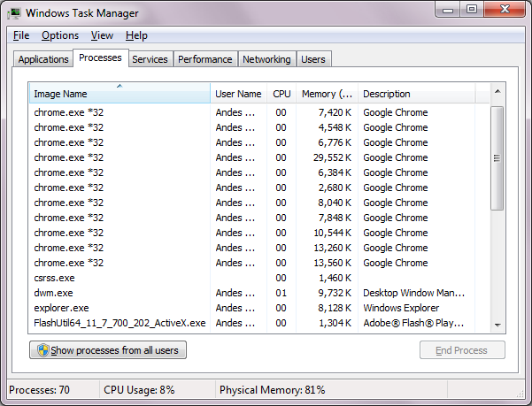
Task: Select the explorer.exe process row
Action: point(62,308)
